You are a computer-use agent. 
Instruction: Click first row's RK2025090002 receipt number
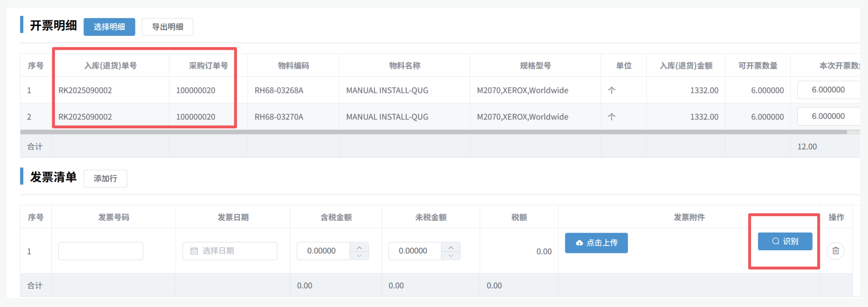[85, 90]
